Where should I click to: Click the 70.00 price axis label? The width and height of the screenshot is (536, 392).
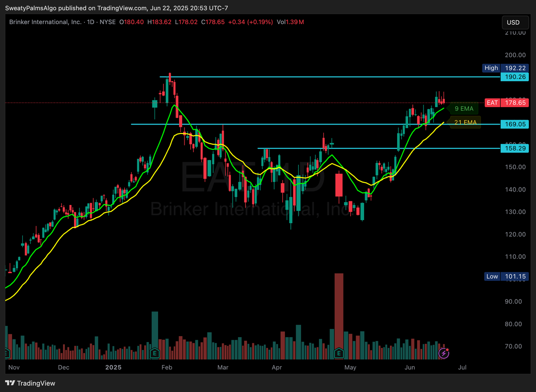click(514, 346)
